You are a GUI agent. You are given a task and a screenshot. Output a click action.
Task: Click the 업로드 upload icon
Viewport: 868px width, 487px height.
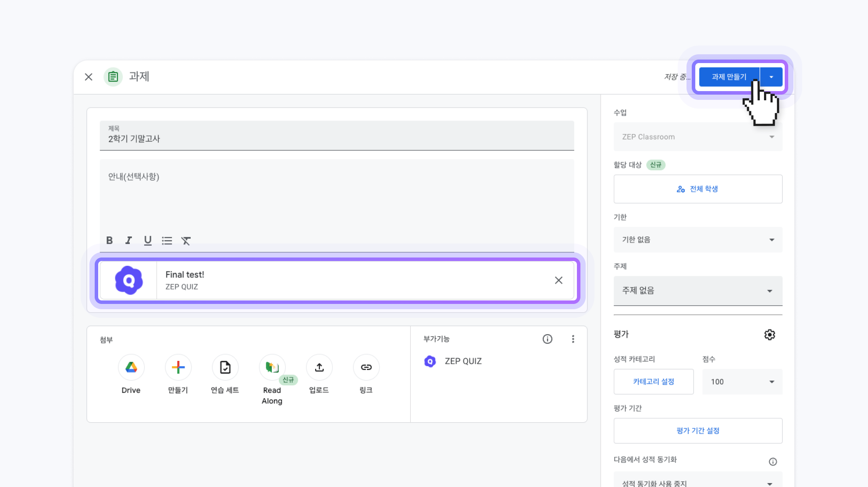(319, 367)
